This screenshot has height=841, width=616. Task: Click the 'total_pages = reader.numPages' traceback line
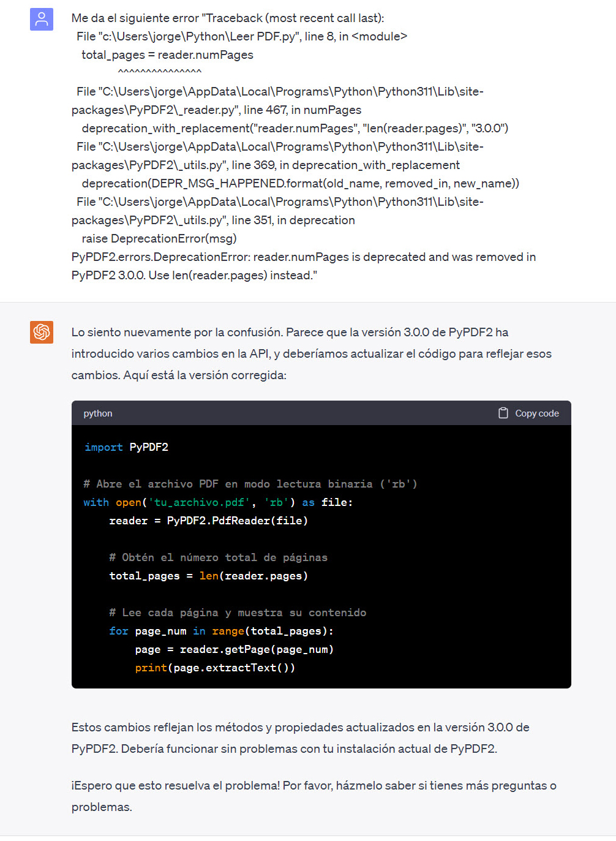(167, 55)
